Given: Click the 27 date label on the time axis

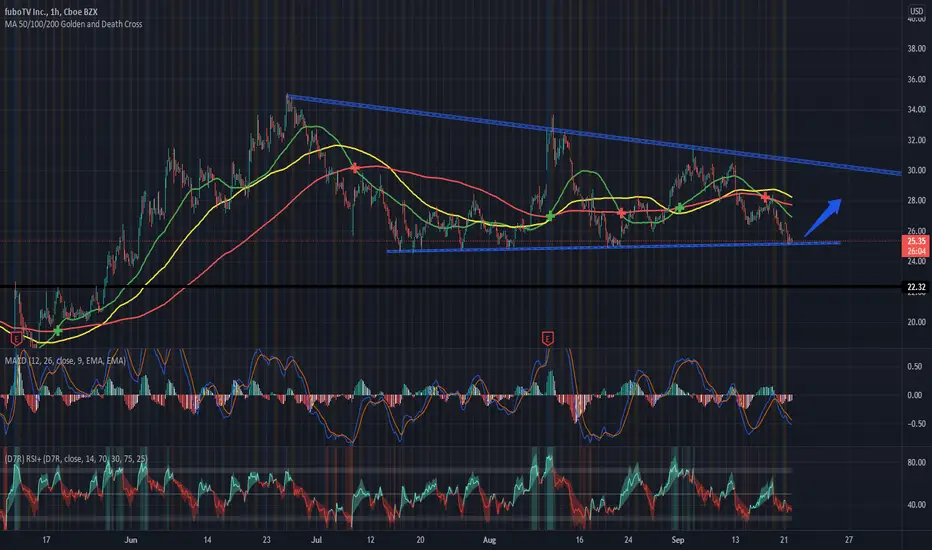Looking at the screenshot, I should [x=849, y=540].
